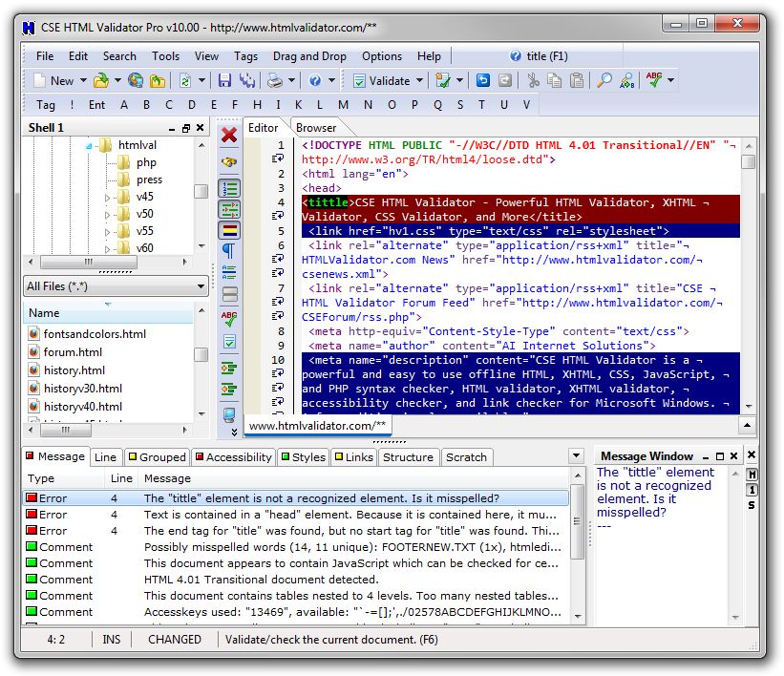784x676 pixels.
Task: Click the ABC spell check sidebar icon
Action: tap(229, 318)
